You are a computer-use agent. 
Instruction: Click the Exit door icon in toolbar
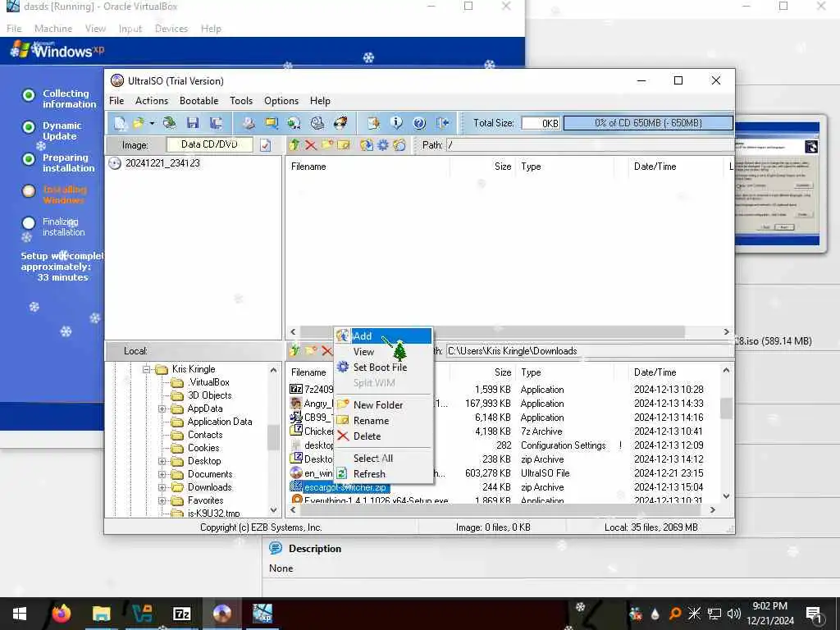click(442, 123)
